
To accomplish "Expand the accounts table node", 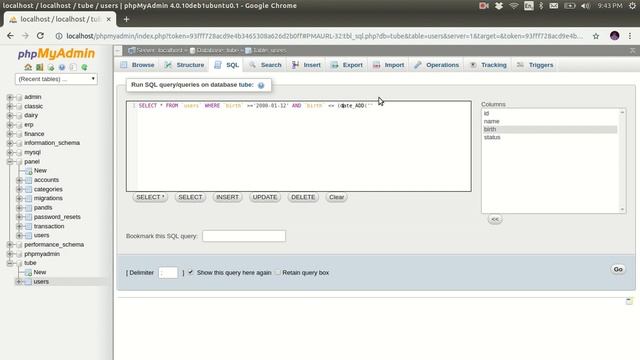I will coord(19,180).
